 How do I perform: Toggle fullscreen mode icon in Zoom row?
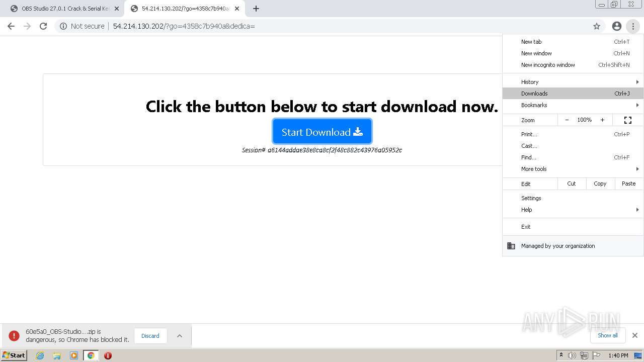[628, 120]
